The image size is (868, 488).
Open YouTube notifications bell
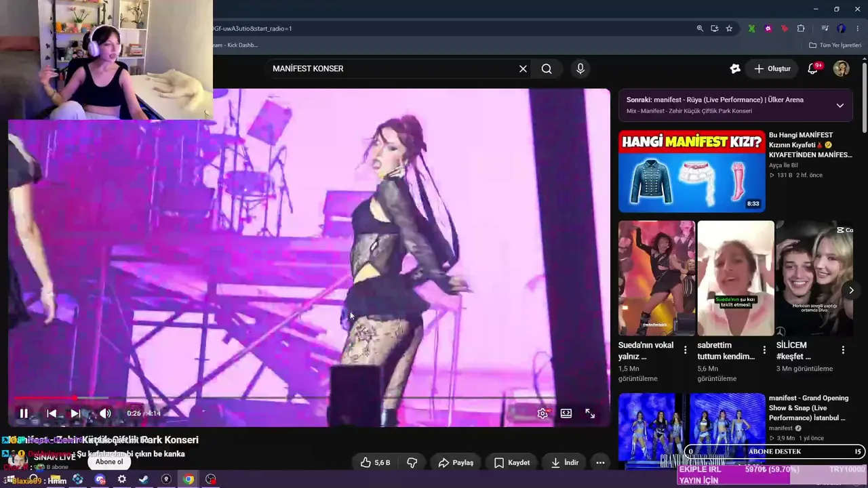(813, 68)
